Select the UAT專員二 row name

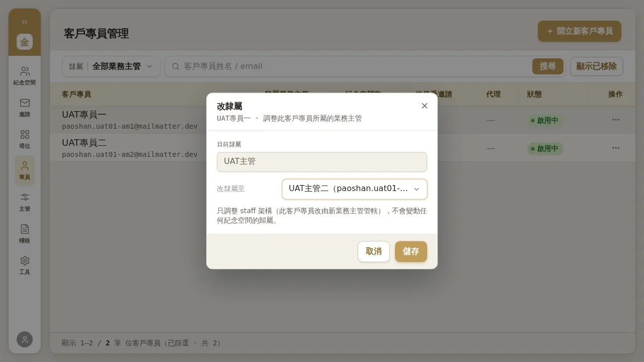coord(84,143)
